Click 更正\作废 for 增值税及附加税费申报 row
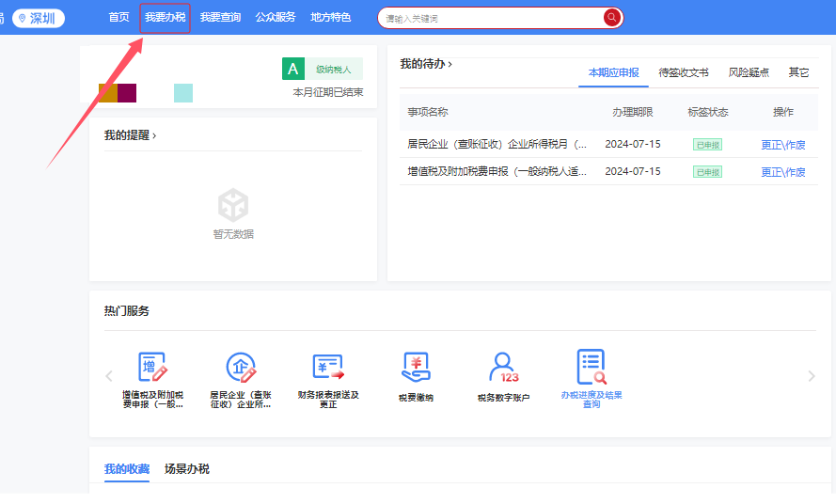836x504 pixels. (782, 172)
